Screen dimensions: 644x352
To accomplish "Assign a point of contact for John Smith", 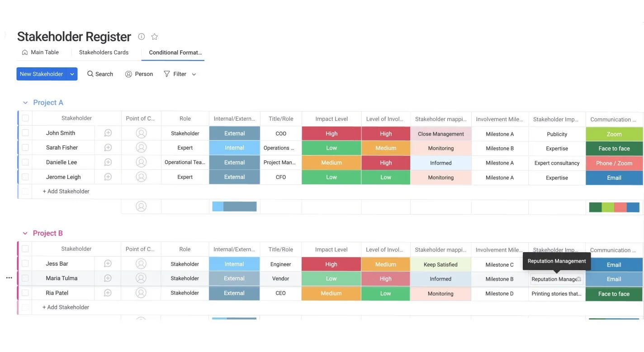I will point(141,133).
